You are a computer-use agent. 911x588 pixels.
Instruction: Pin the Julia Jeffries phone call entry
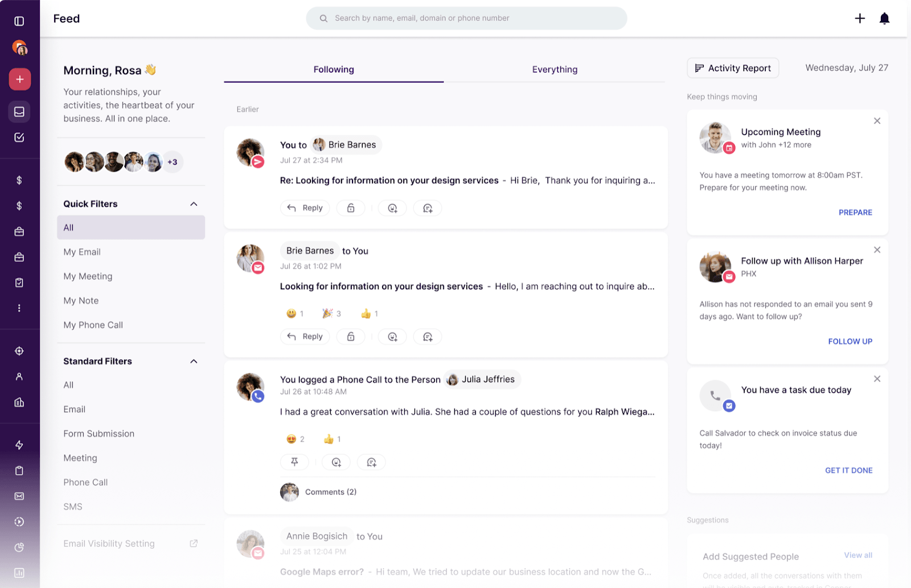pyautogui.click(x=294, y=462)
